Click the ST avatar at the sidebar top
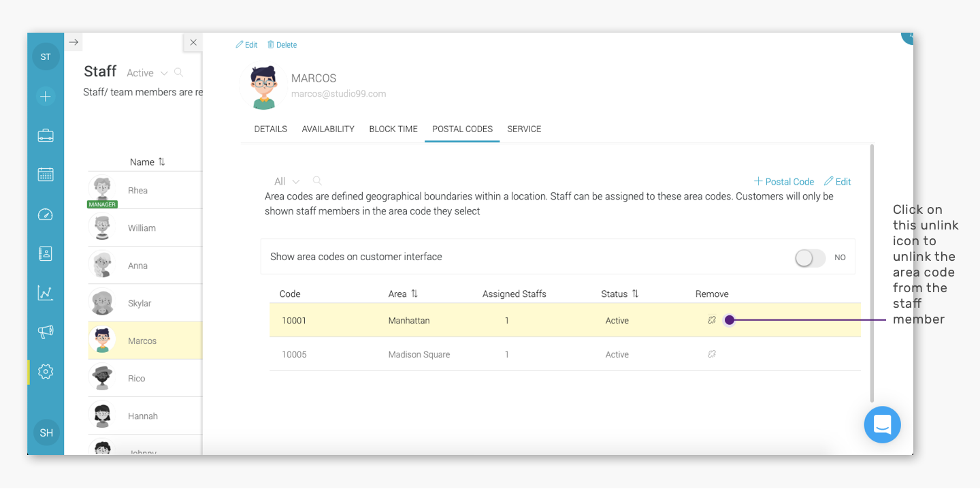 click(x=46, y=57)
